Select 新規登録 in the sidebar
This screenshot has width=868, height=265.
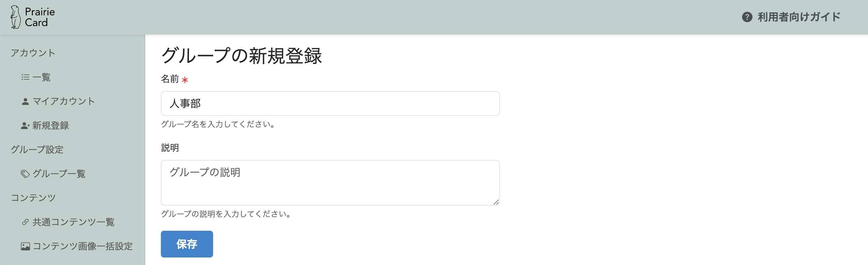(x=51, y=126)
